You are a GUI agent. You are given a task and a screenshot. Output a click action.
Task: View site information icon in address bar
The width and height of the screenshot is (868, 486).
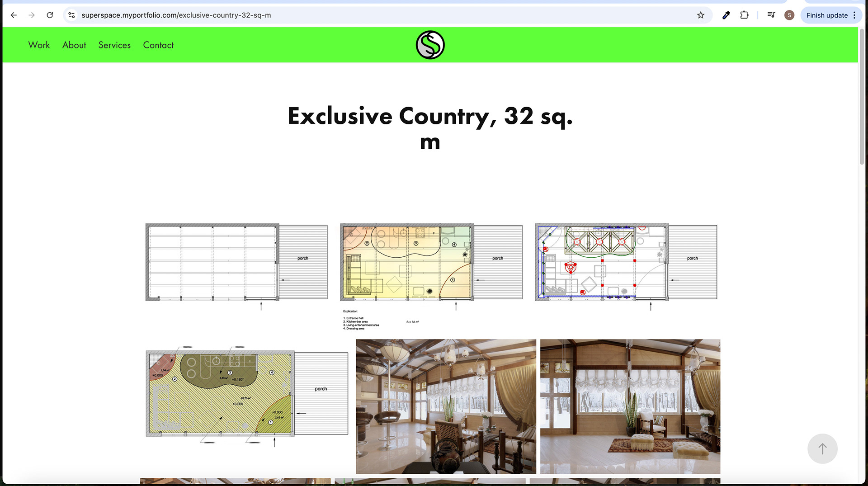coord(71,15)
